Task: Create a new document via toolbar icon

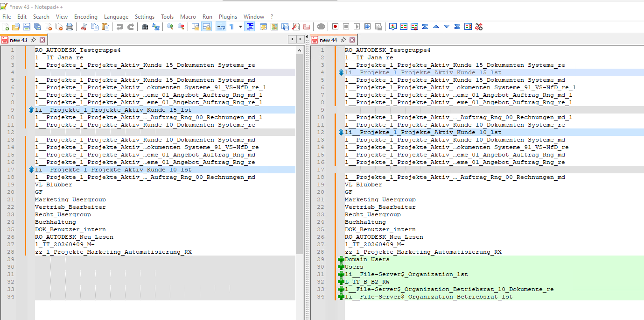Action: [6, 27]
